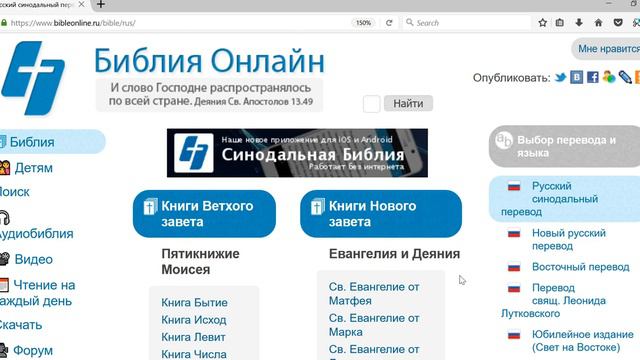Click calendar icon for Чтение на каждый день
The width and height of the screenshot is (640, 360).
4,285
